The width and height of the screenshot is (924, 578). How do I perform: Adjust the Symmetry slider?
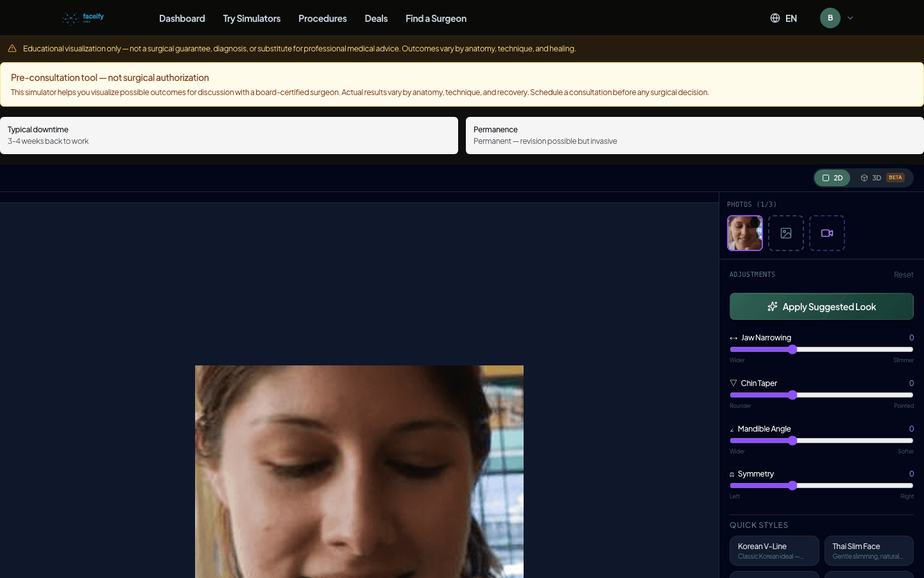[x=821, y=486]
